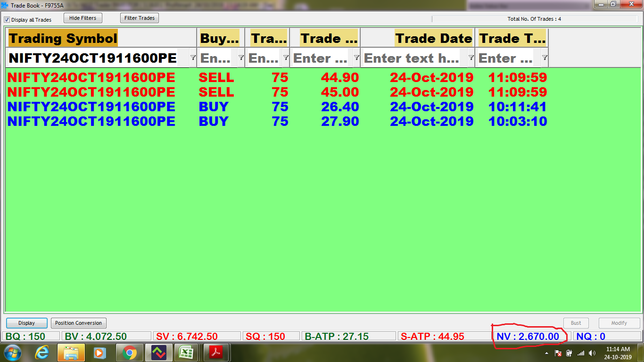The width and height of the screenshot is (644, 362).
Task: Uncheck the Display all Trades checkbox
Action: 7,20
